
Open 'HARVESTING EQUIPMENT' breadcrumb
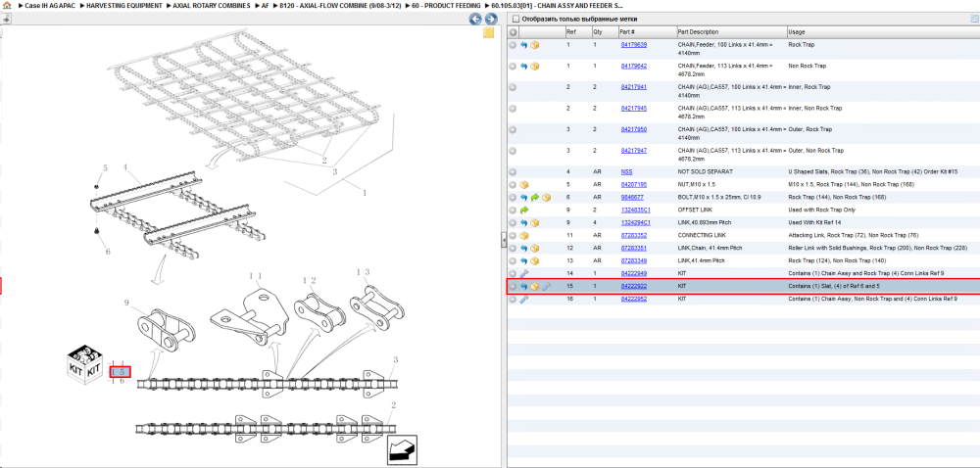(124, 5)
